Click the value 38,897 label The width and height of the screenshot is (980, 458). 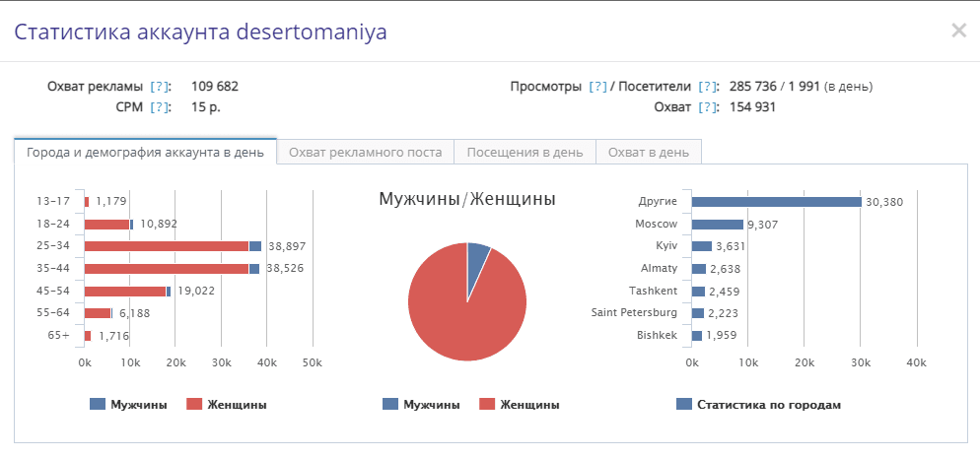[x=287, y=246]
